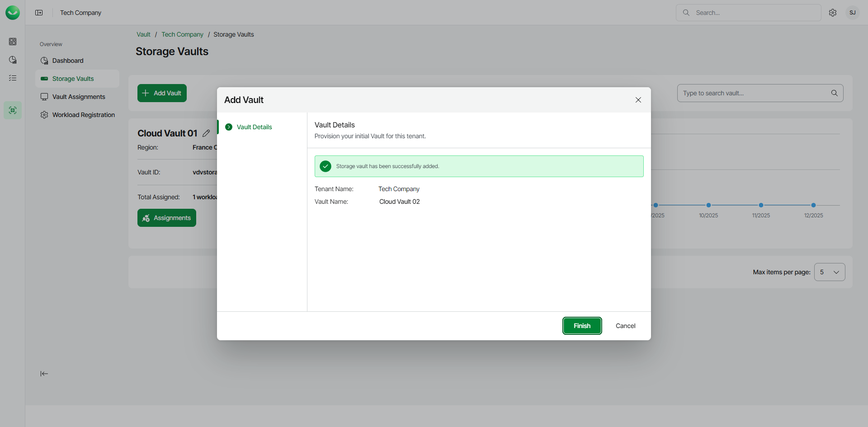
Task: Go to Vault Assignments page
Action: coord(79,97)
